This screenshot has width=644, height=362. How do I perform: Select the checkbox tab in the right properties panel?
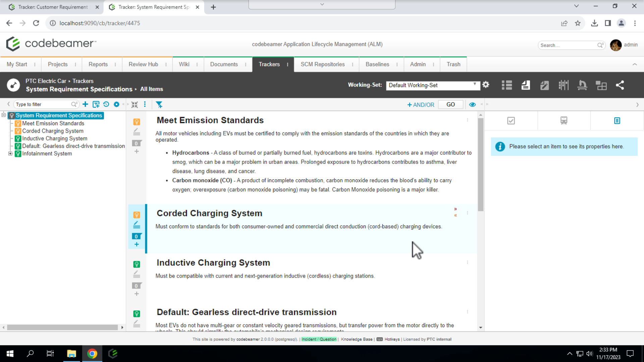(x=511, y=120)
